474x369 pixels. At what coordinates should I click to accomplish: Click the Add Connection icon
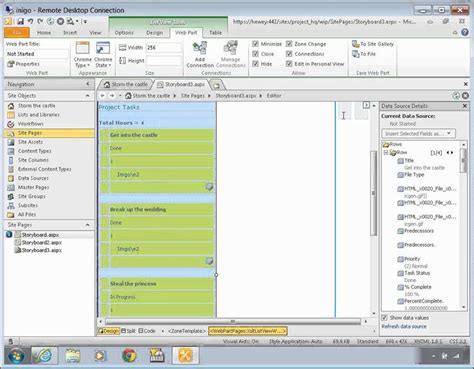click(x=200, y=48)
